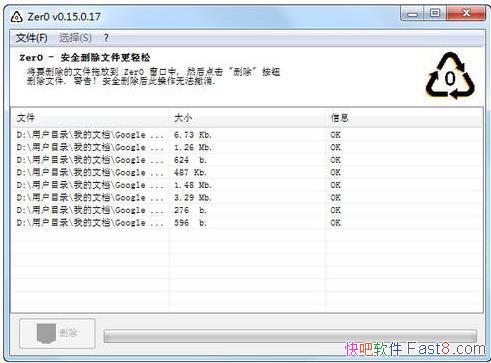Select the file row sized 596 b
This screenshot has width=491, height=363.
point(247,223)
